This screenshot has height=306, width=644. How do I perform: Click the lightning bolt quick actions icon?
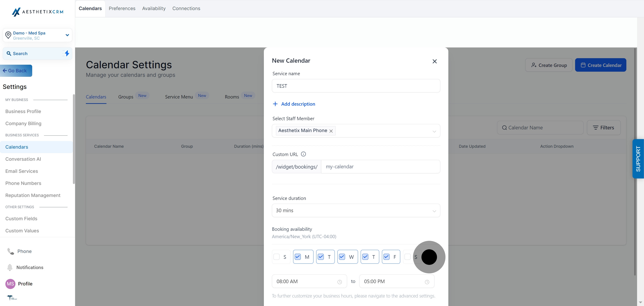pos(67,53)
